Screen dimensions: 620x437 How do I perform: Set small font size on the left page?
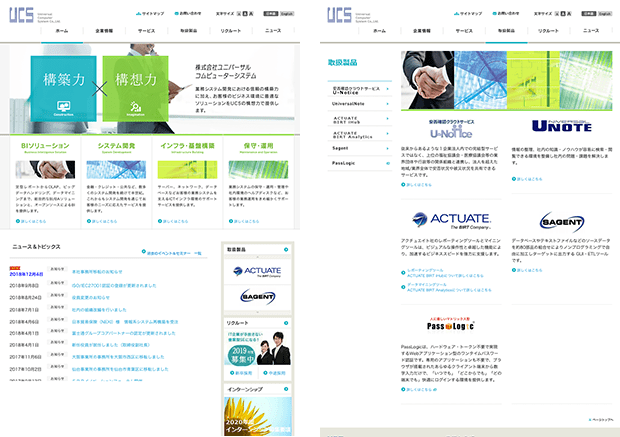(239, 13)
